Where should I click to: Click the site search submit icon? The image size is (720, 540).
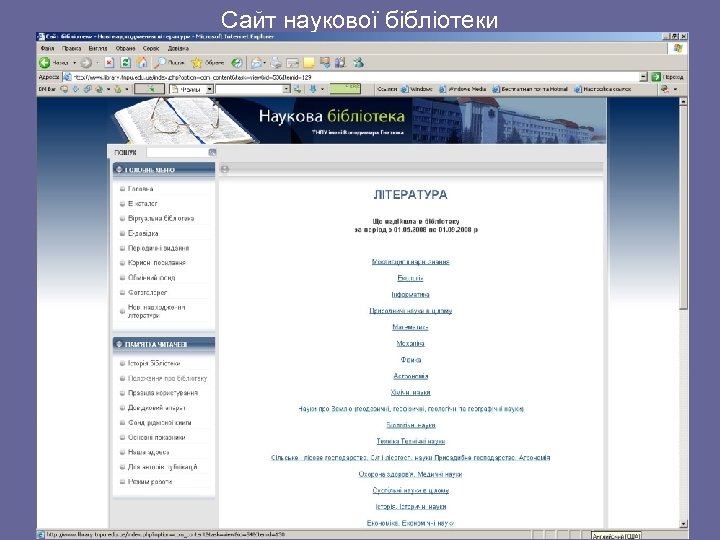(212, 152)
